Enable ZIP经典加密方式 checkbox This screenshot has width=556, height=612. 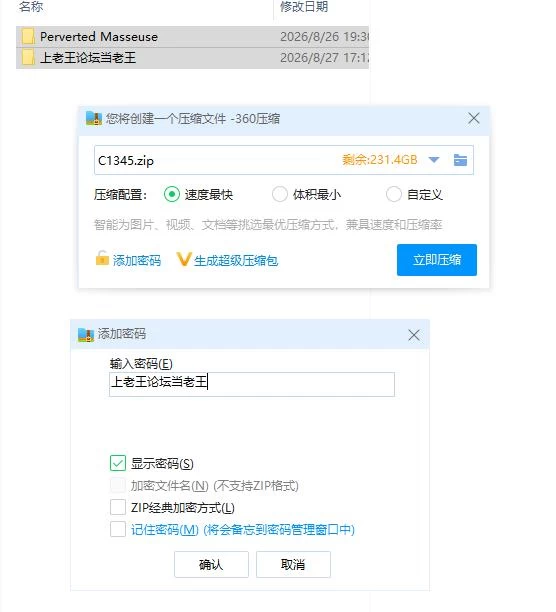tap(118, 507)
